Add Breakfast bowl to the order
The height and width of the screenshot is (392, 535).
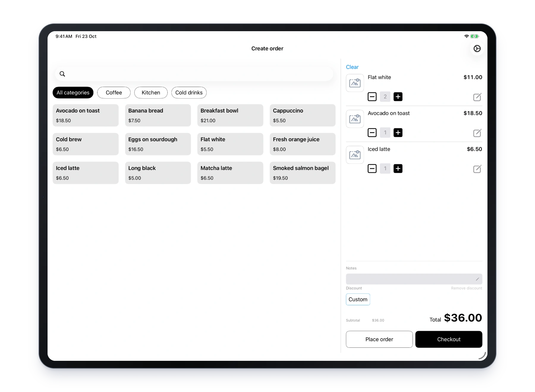(x=230, y=115)
